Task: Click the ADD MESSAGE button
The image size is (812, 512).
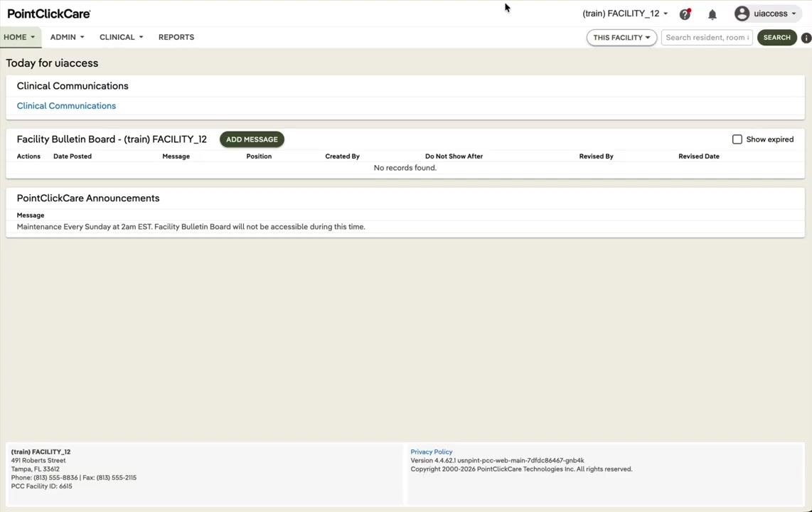Action: click(252, 139)
